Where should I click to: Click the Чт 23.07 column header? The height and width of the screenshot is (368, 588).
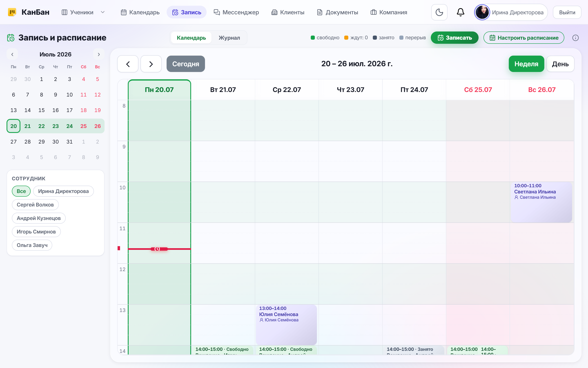pos(351,90)
